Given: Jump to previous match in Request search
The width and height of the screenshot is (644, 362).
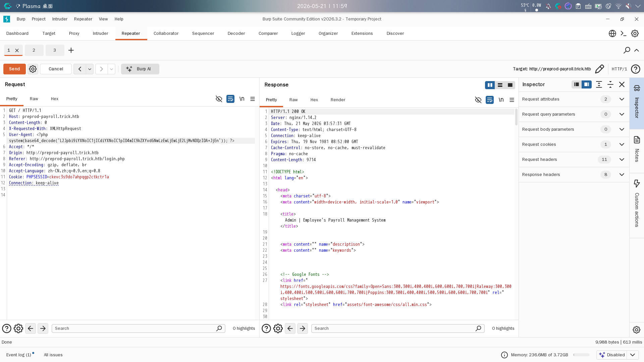Looking at the screenshot, I should coord(31,328).
